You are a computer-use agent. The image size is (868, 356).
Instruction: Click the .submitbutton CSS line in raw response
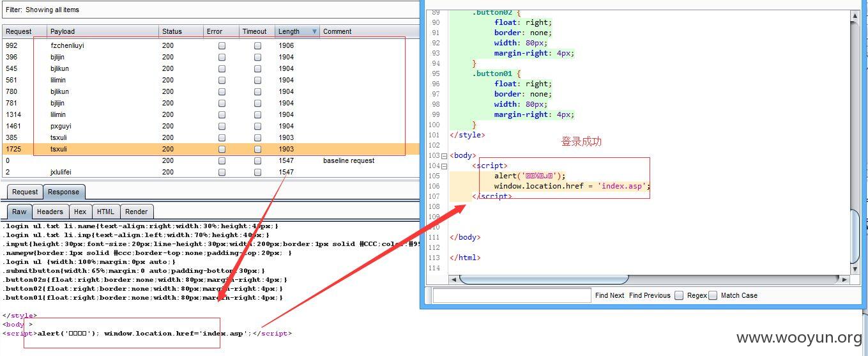(133, 270)
